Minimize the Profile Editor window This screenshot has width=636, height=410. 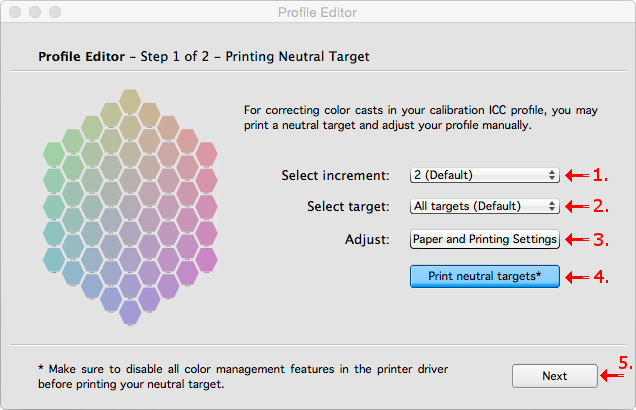click(34, 12)
